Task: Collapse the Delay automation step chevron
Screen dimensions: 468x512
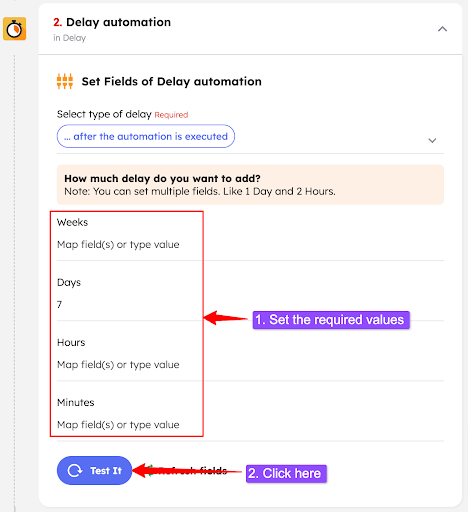Action: [442, 29]
